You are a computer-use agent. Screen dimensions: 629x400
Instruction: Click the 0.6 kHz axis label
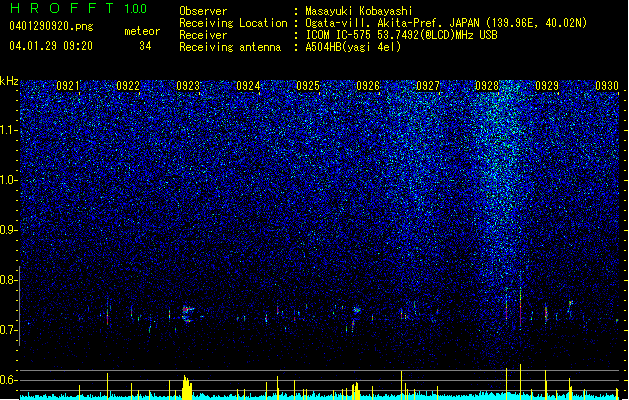click(x=8, y=380)
